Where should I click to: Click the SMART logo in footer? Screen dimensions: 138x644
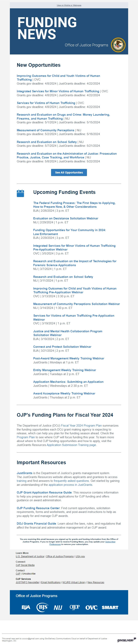[x=110, y=608]
